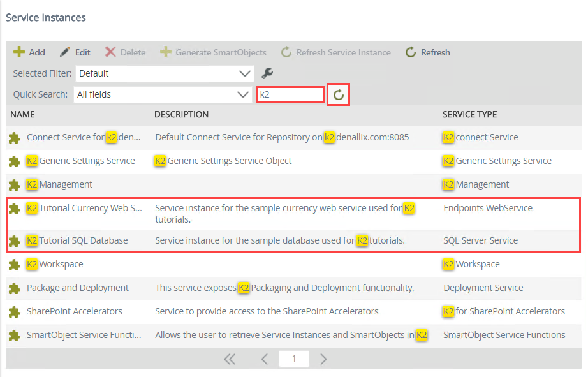Click the Service Instances page heading
The image size is (588, 377).
click(46, 18)
